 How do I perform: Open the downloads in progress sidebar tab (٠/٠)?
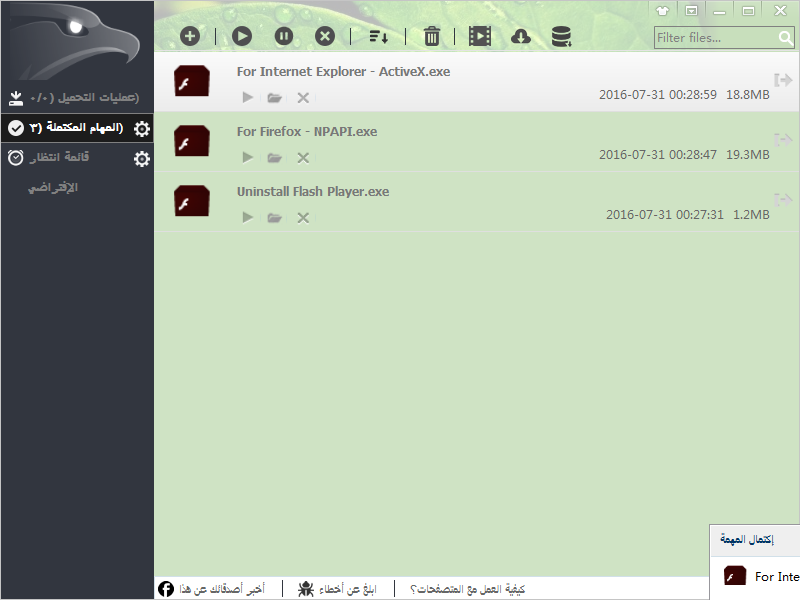pyautogui.click(x=77, y=97)
